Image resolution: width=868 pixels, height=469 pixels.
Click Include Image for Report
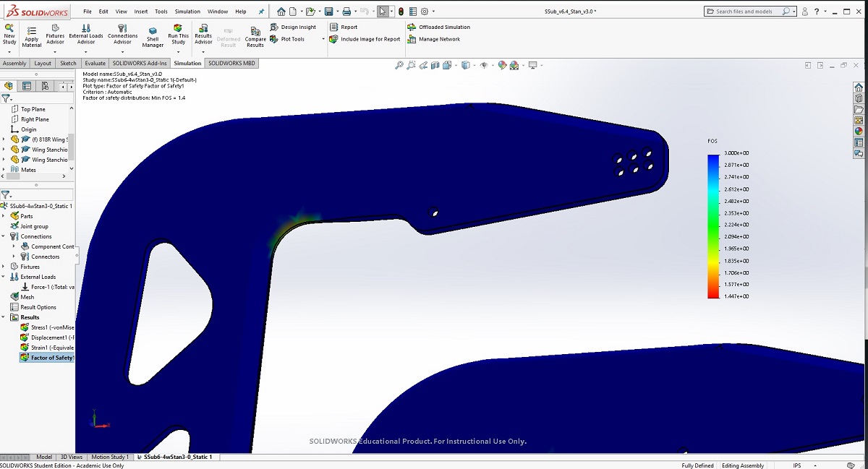tap(365, 39)
